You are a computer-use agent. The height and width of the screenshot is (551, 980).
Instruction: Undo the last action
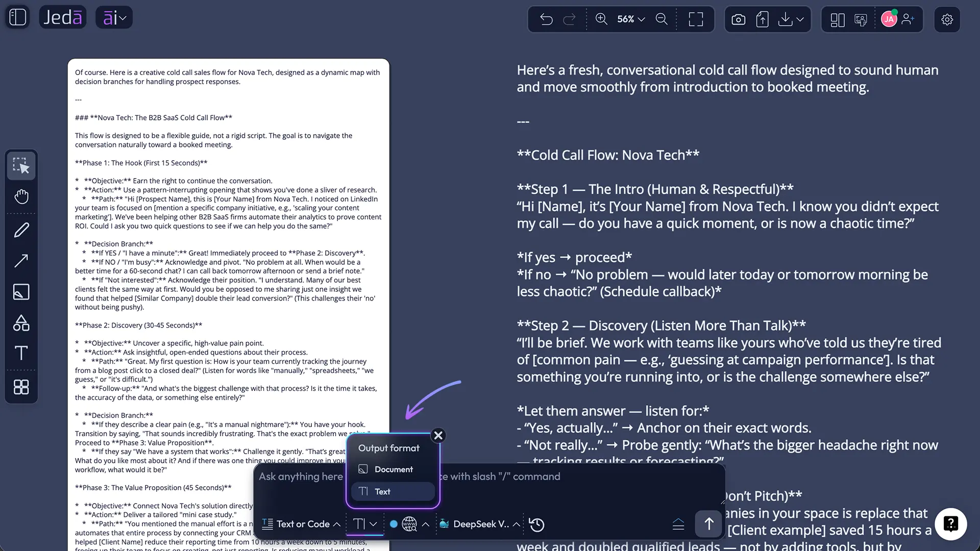pos(547,19)
